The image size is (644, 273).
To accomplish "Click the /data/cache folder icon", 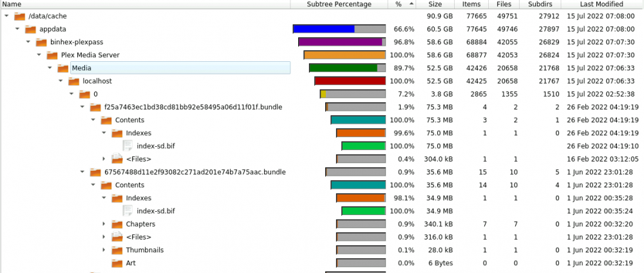I will click(19, 17).
